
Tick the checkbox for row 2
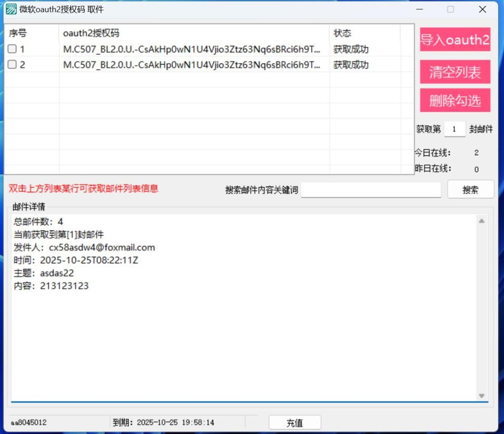tap(12, 64)
